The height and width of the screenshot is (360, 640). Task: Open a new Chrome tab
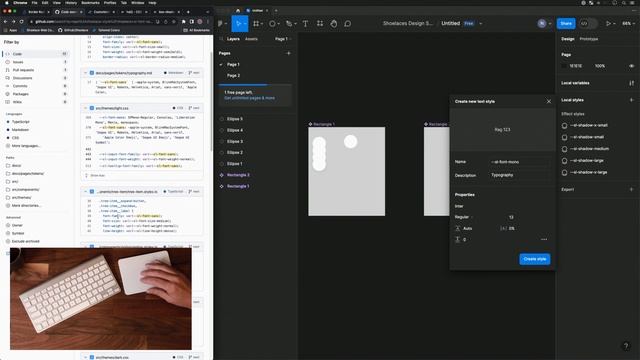(x=188, y=12)
